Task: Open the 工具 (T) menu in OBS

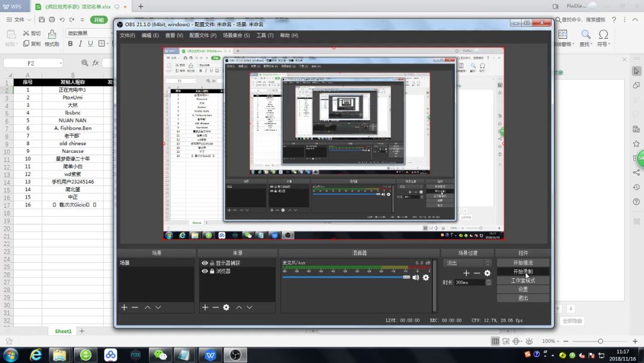Action: [265, 35]
